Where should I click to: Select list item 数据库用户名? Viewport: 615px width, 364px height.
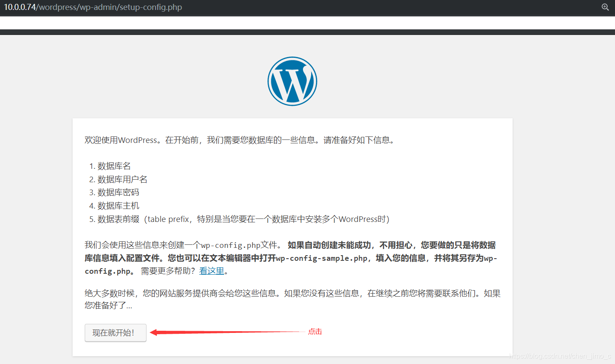tap(122, 179)
